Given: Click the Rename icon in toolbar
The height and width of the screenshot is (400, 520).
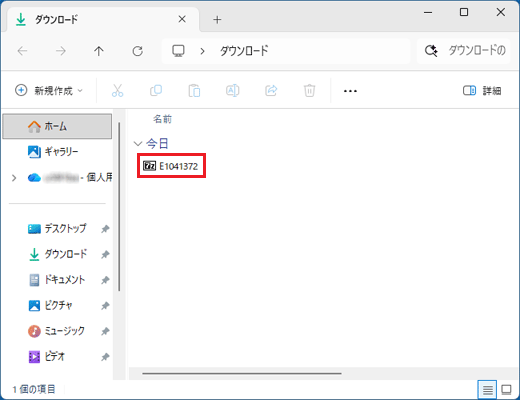Looking at the screenshot, I should click(233, 90).
